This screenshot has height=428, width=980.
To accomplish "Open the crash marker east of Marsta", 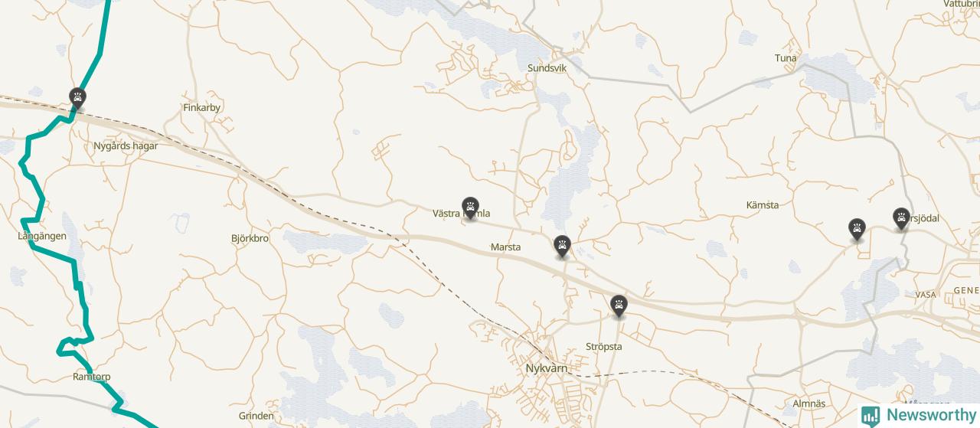I will [563, 245].
